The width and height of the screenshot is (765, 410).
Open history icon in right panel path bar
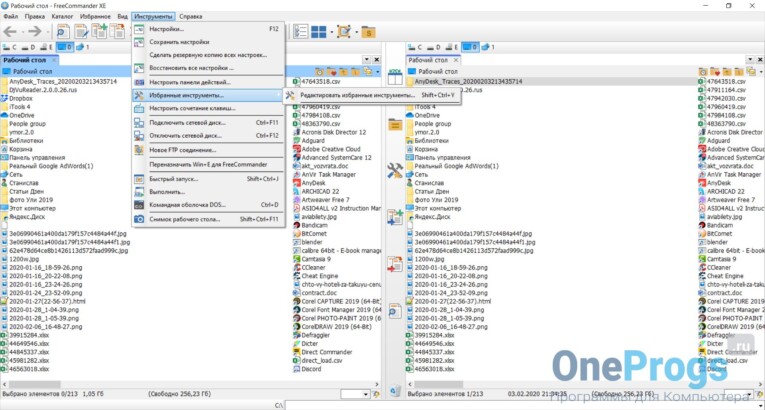(703, 72)
